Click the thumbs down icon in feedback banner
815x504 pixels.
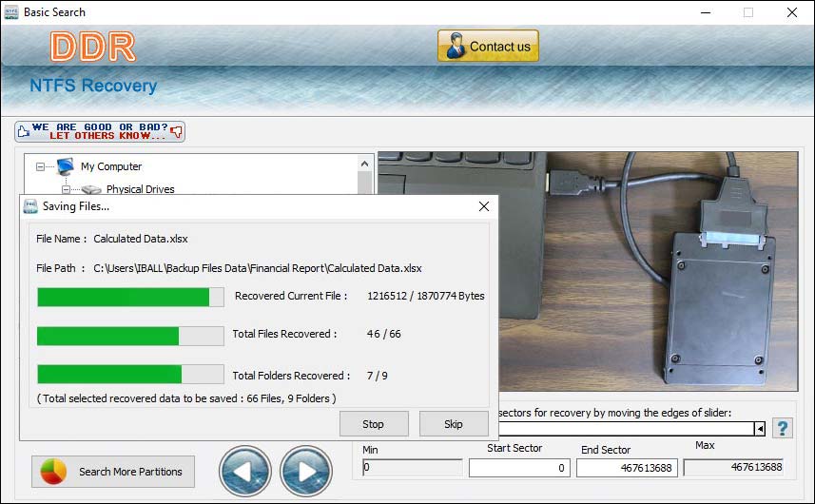tap(177, 131)
